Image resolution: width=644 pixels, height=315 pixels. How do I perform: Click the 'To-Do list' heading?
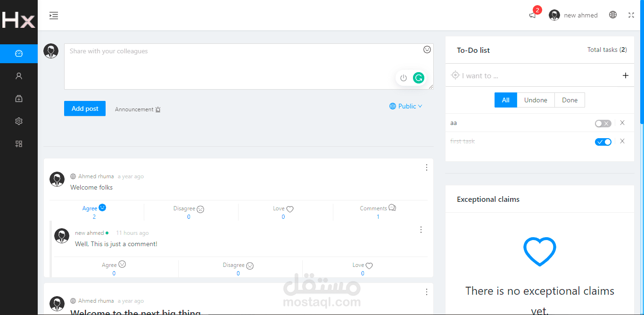473,50
